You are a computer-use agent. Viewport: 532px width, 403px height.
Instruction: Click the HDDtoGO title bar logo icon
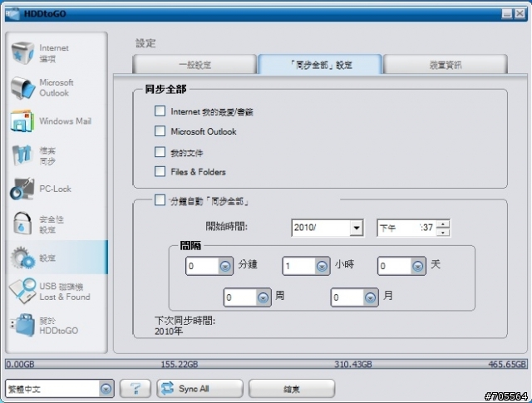click(13, 13)
